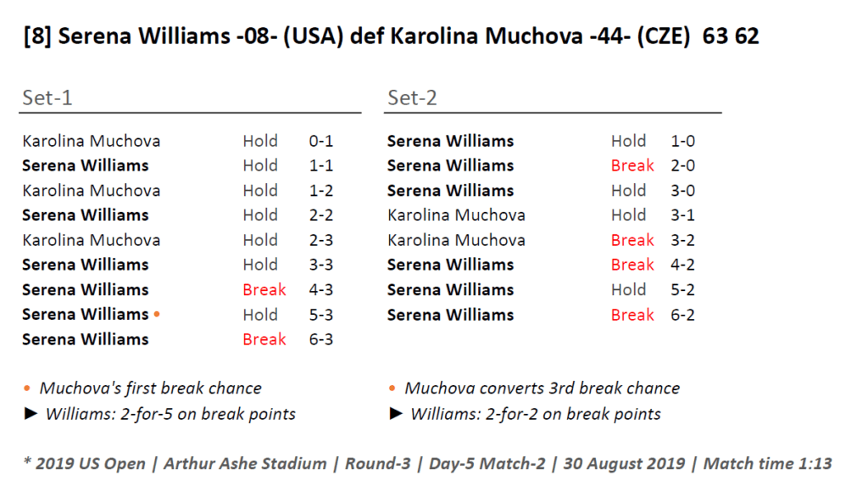Image resolution: width=868 pixels, height=503 pixels.
Task: Click the 6-2 final score of Set-2
Action: pos(682,315)
